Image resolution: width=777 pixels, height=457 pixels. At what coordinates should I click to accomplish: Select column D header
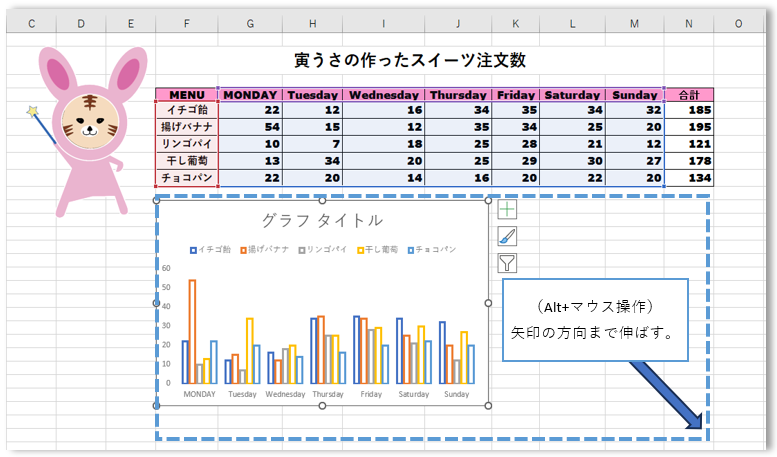[x=81, y=24]
